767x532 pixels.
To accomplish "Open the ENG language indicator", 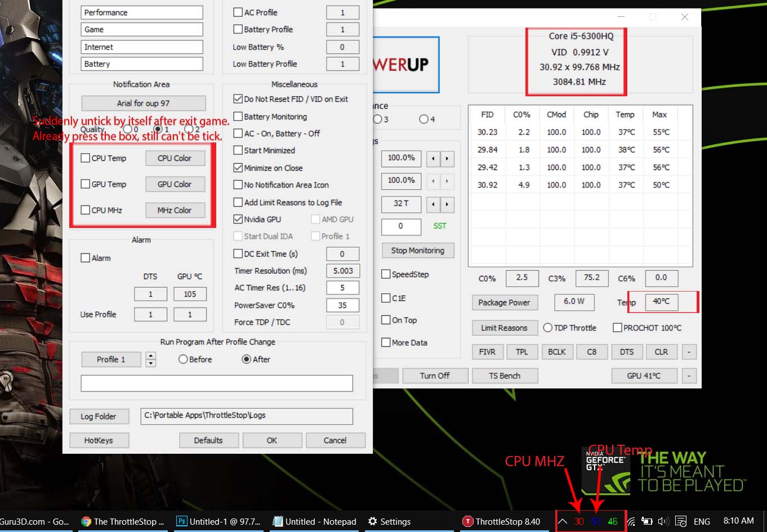I will (x=702, y=521).
